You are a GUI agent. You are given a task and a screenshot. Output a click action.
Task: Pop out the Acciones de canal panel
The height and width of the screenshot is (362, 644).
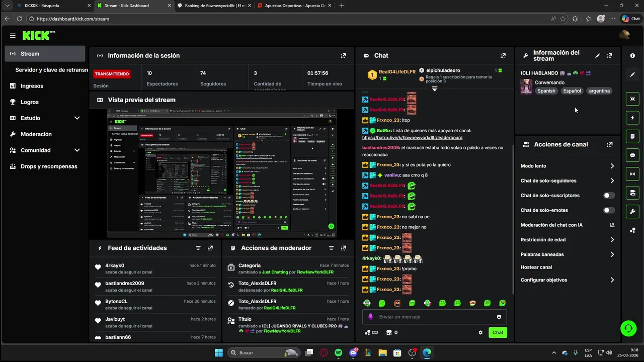click(x=610, y=144)
